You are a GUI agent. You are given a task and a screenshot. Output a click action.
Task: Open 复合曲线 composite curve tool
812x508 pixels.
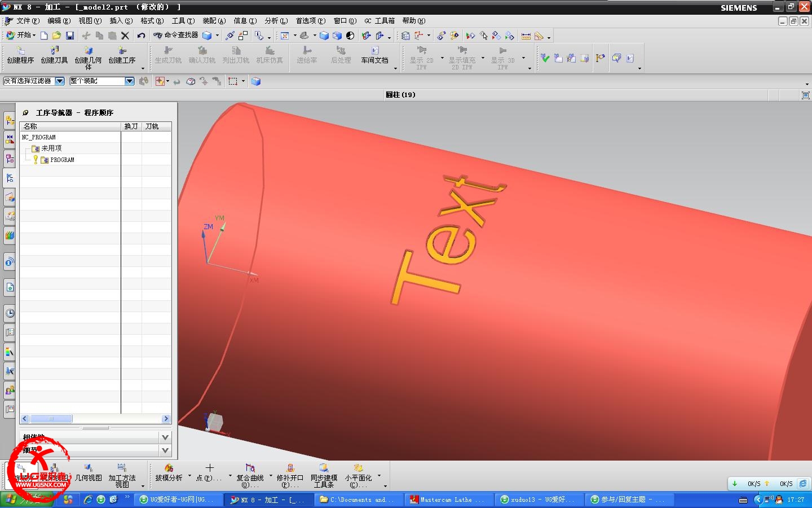250,475
